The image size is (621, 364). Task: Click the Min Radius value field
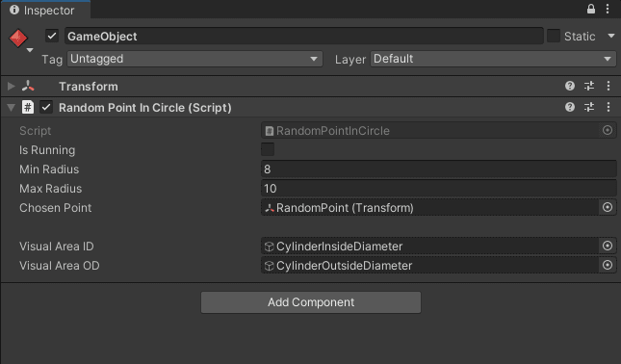[439, 169]
